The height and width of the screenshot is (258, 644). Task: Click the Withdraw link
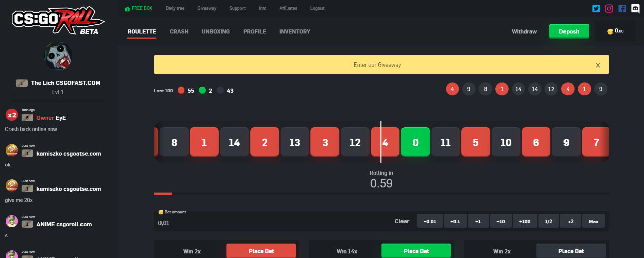point(524,32)
